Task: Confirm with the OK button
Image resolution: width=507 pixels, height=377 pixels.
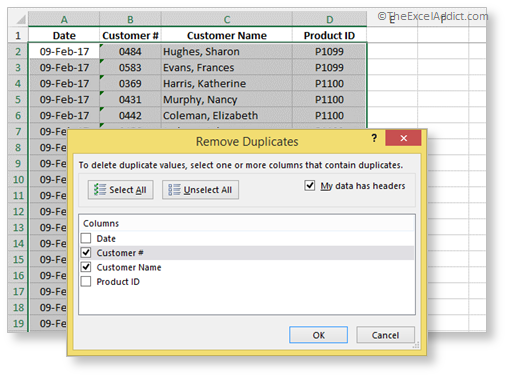Action: (x=318, y=335)
